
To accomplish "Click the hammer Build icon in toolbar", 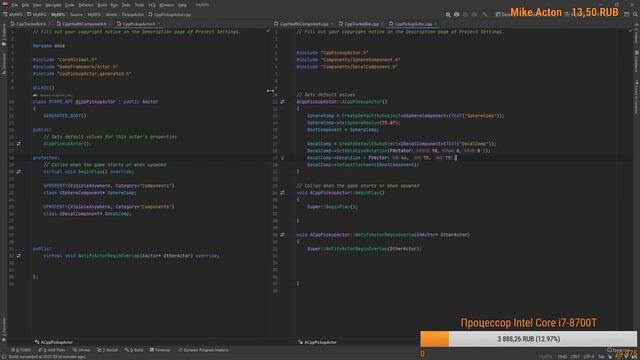I will 485,14.
